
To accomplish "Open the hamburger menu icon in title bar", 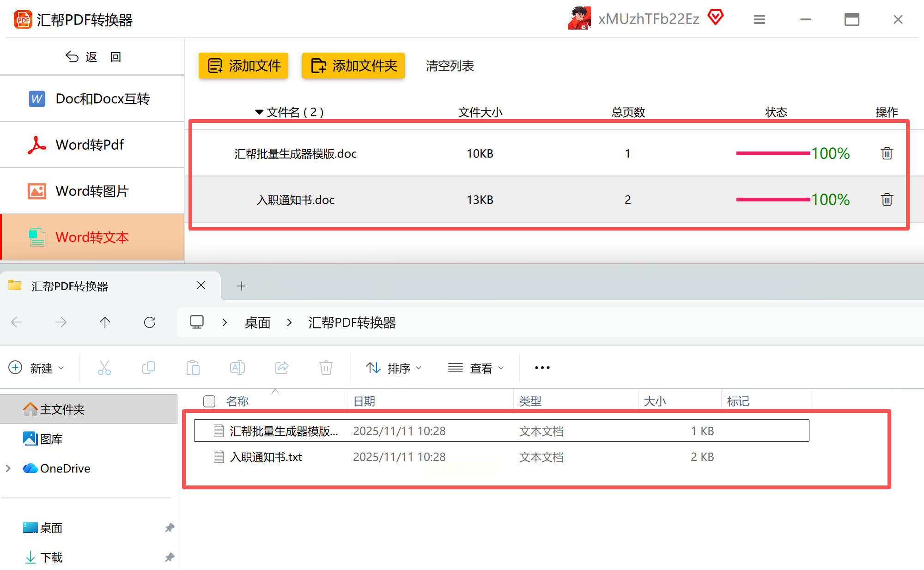I will pos(760,19).
